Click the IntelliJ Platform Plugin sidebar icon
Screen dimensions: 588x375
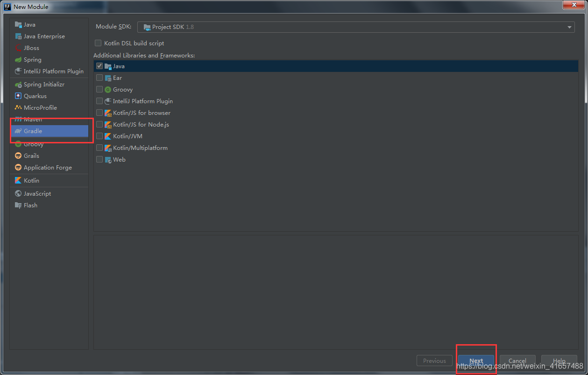click(18, 71)
